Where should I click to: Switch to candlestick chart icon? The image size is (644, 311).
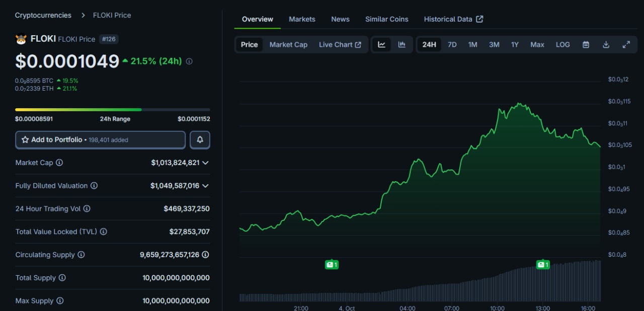pos(401,45)
